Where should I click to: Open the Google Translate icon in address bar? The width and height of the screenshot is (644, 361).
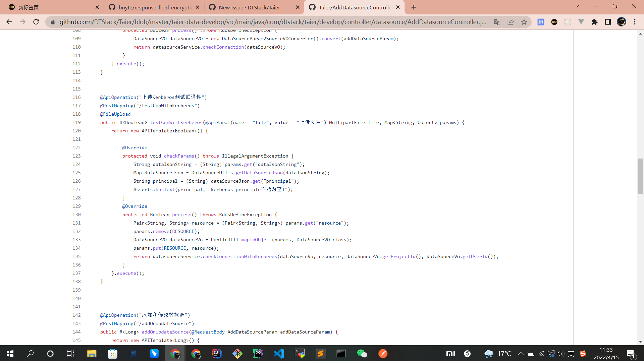497,22
